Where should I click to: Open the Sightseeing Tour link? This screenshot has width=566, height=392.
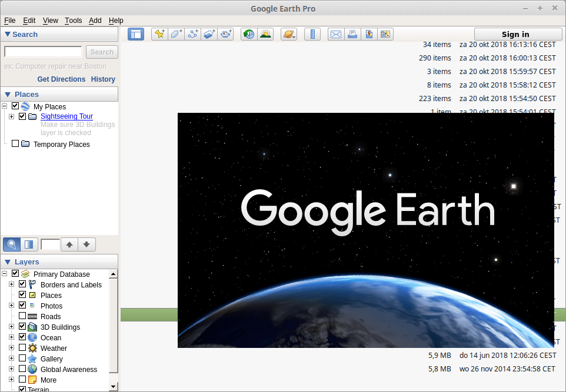coord(67,116)
